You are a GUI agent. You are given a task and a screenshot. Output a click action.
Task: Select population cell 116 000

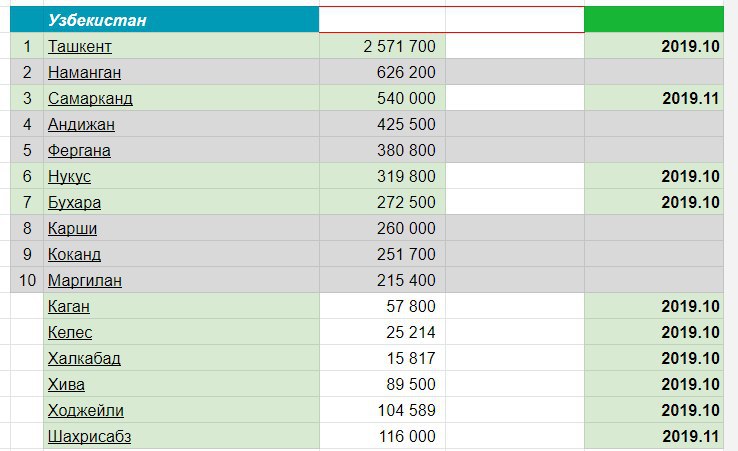[x=382, y=436]
